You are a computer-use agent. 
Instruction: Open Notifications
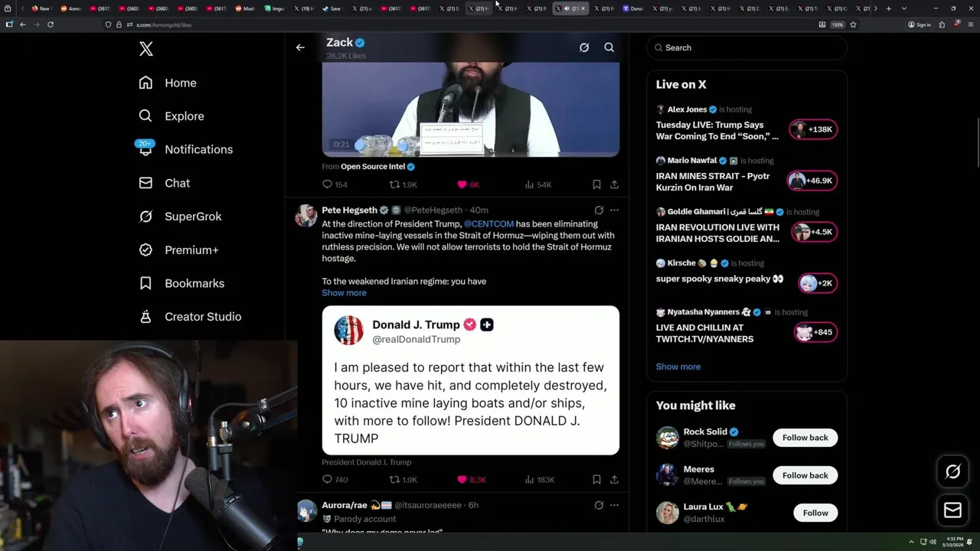185,149
